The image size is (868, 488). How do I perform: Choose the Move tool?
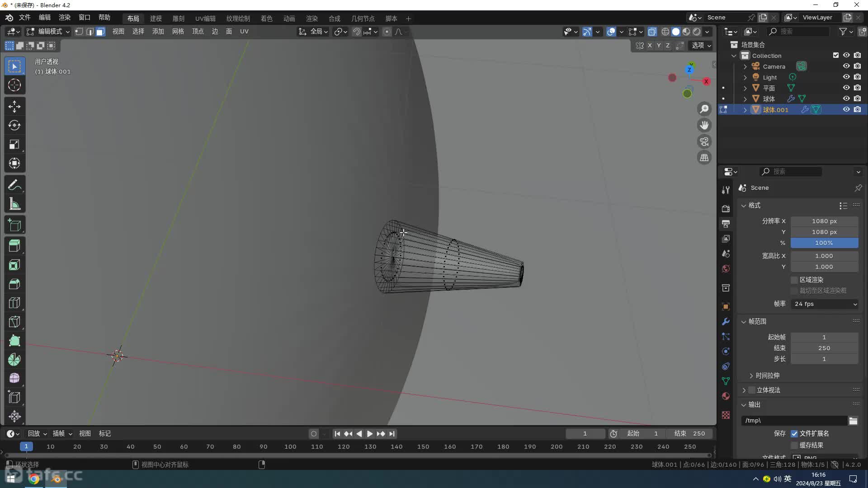tap(14, 107)
